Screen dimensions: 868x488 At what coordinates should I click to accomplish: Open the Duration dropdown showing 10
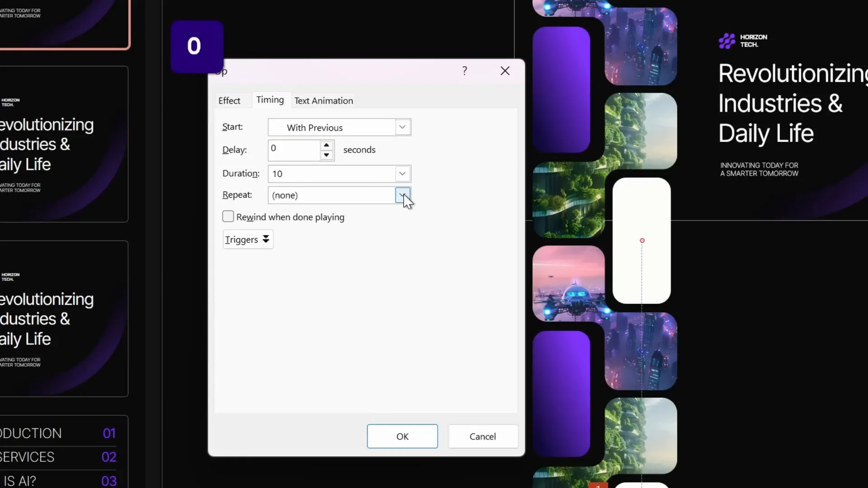click(402, 174)
